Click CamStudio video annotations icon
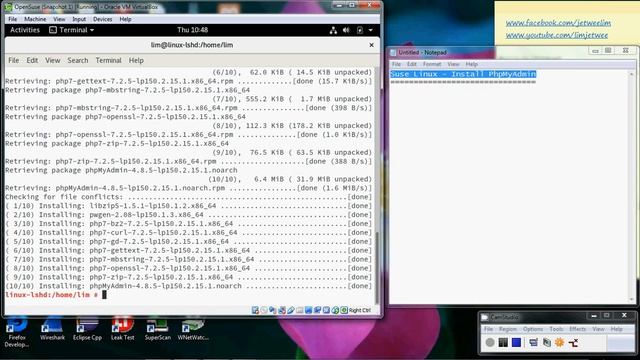 tap(547, 342)
